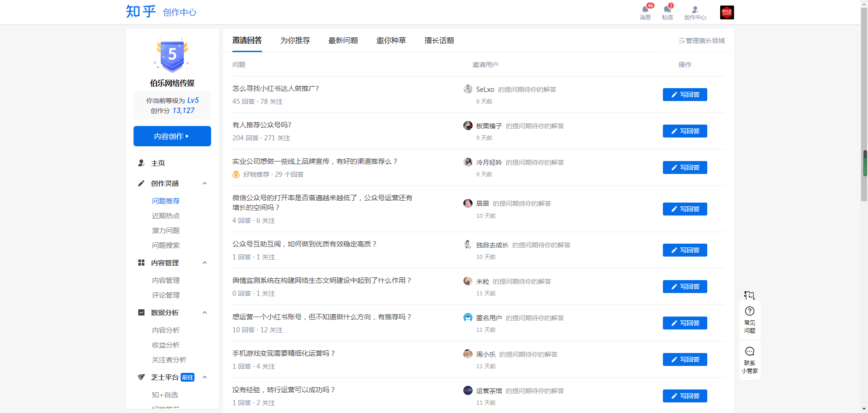
Task: Click 写回答 for the 实业公司 question
Action: [x=685, y=168]
